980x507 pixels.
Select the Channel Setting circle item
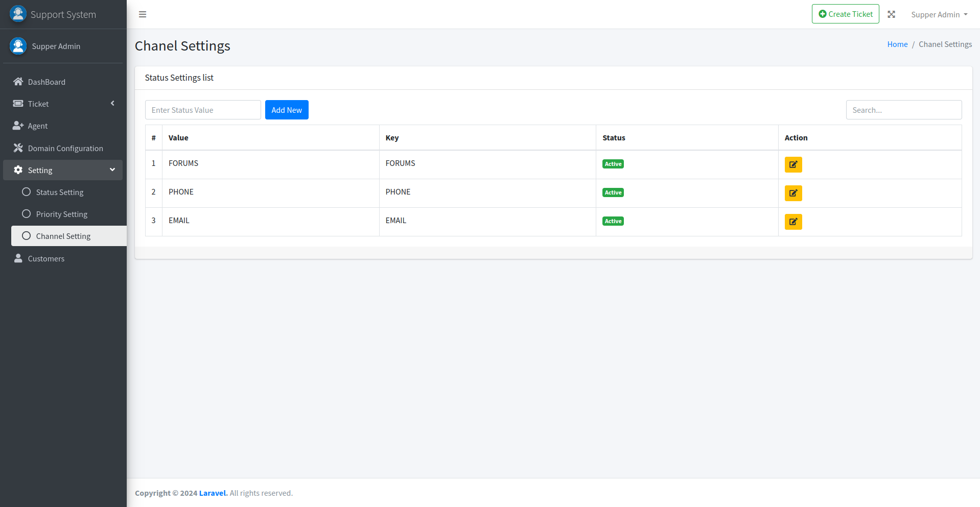click(27, 236)
